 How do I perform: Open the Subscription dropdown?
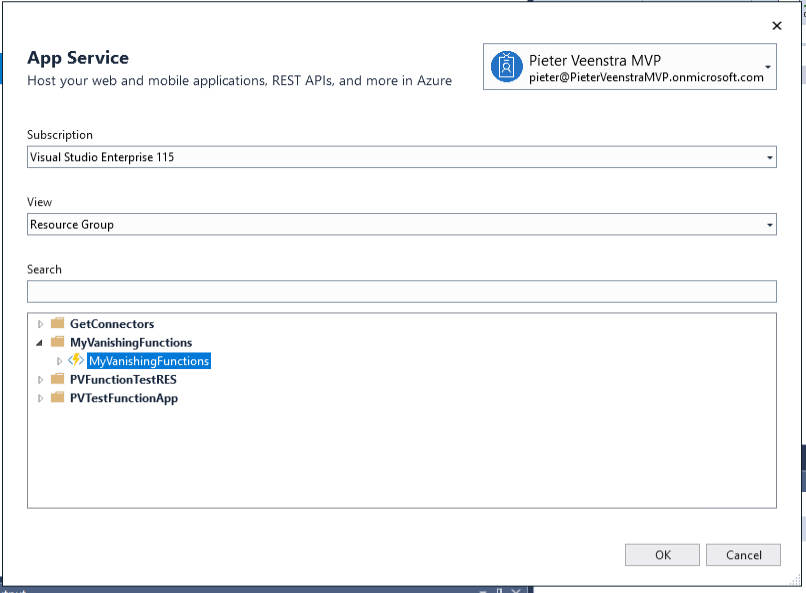770,157
